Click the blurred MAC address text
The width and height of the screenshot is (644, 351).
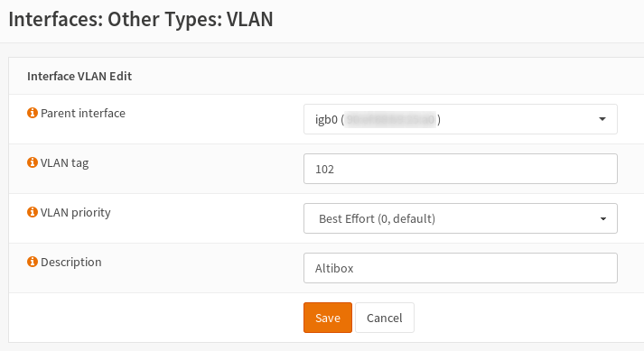click(x=390, y=119)
